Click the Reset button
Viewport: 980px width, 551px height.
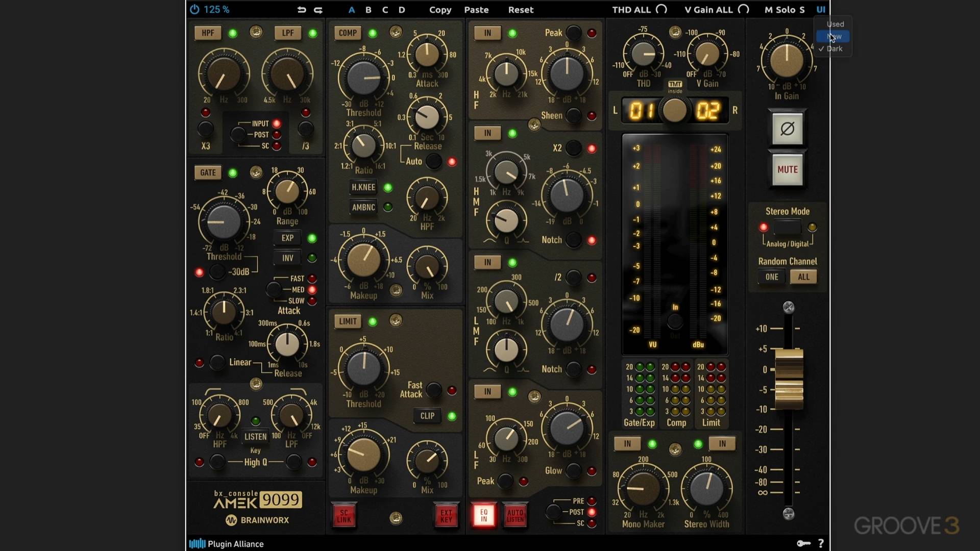[521, 10]
